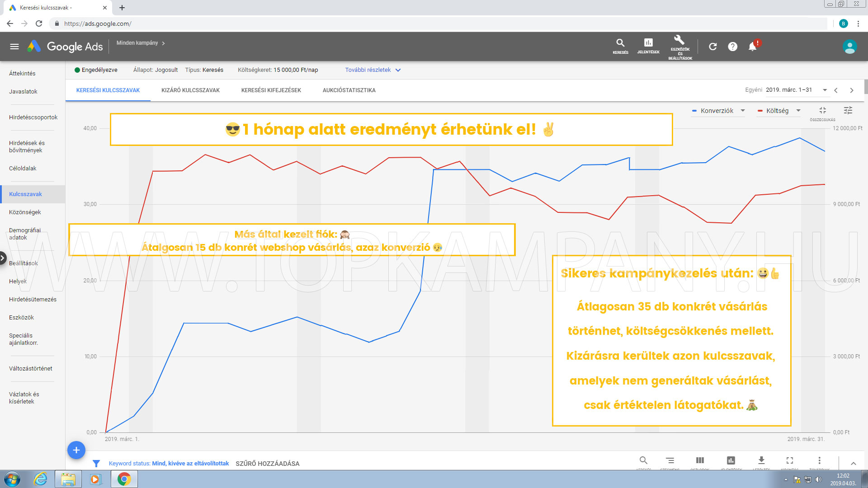Image resolution: width=868 pixels, height=488 pixels.
Task: Click the Szegmens icon in the table toolbar
Action: click(670, 460)
